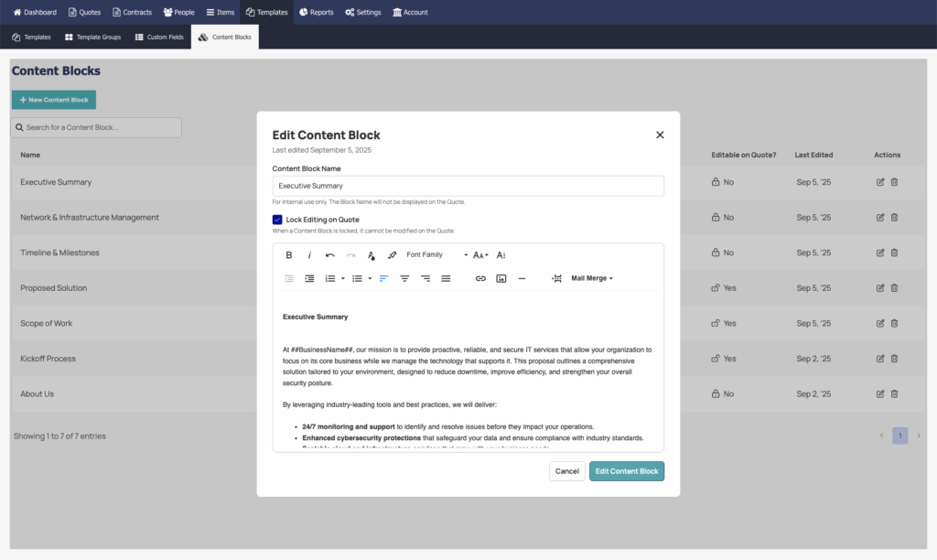Insert a link using the chain icon

(480, 278)
